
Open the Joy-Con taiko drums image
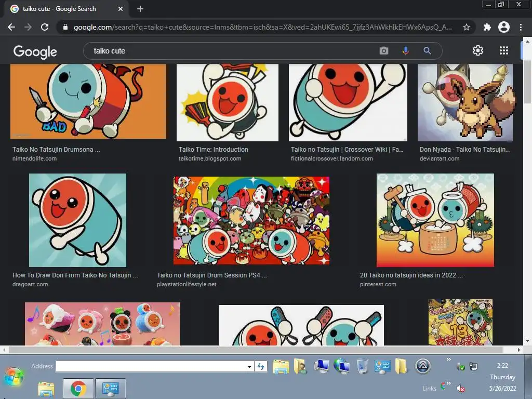[301, 325]
